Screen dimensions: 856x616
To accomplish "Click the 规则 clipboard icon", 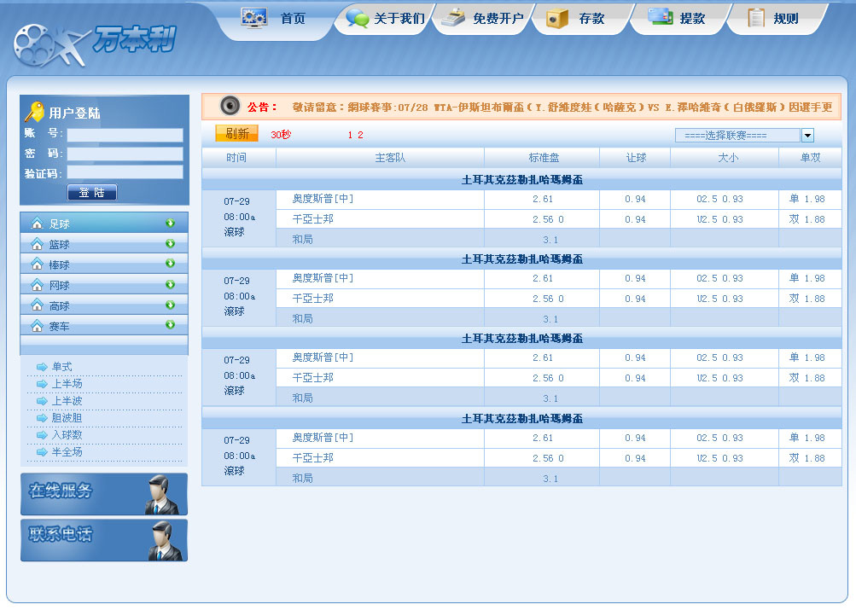I will tap(756, 18).
